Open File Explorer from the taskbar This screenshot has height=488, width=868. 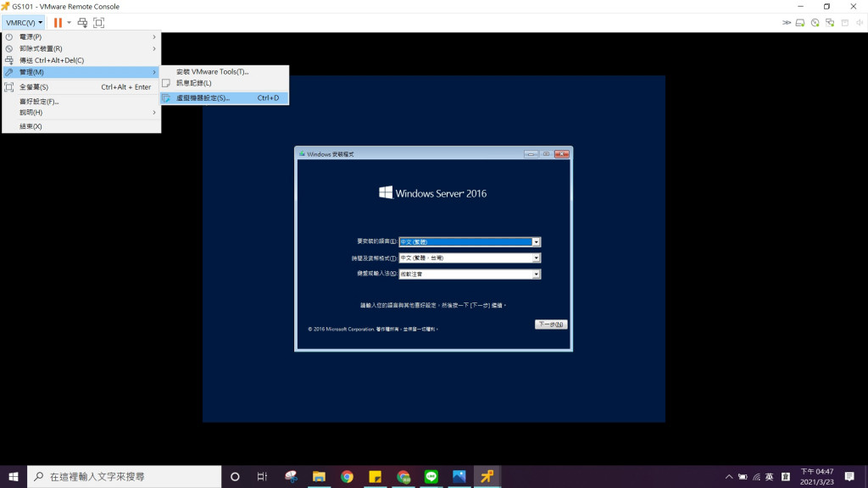click(x=319, y=476)
